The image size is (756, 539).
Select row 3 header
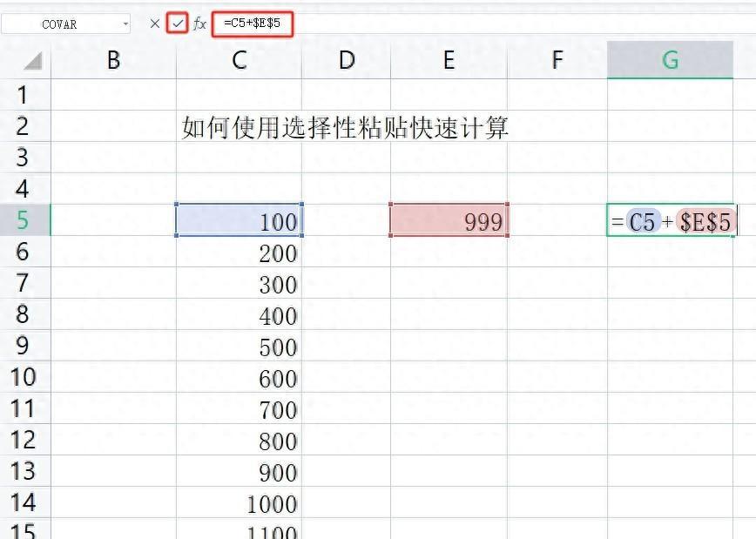coord(25,157)
